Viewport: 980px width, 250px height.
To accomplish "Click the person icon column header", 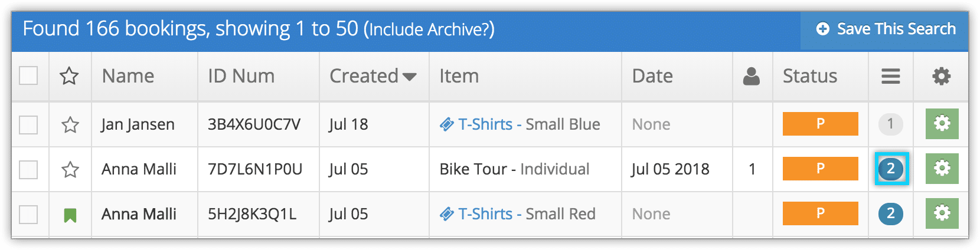I will click(x=752, y=76).
